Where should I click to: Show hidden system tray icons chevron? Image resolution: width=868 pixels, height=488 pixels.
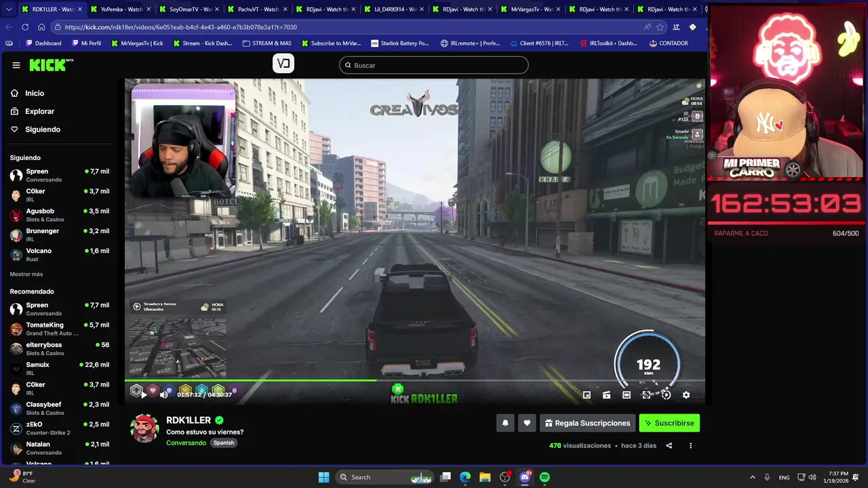[x=752, y=477]
